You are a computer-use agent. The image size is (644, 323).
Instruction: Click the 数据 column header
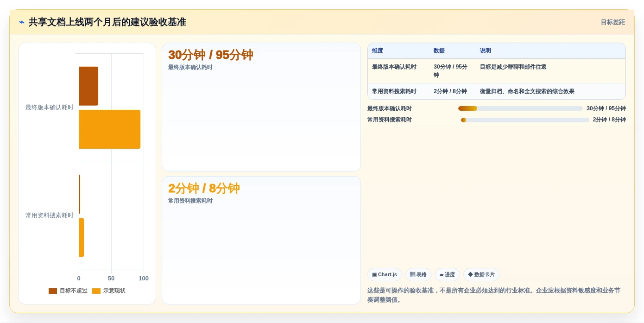439,51
